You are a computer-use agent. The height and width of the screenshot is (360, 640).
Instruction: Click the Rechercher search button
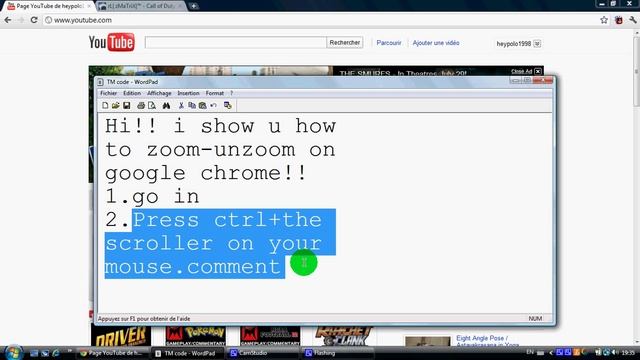(x=344, y=42)
